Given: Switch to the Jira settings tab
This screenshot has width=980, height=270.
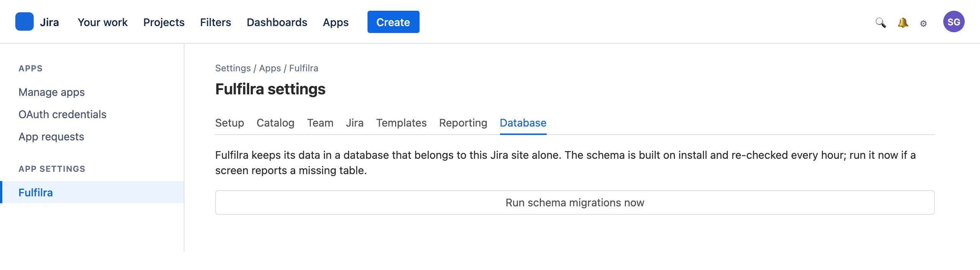Looking at the screenshot, I should 354,123.
